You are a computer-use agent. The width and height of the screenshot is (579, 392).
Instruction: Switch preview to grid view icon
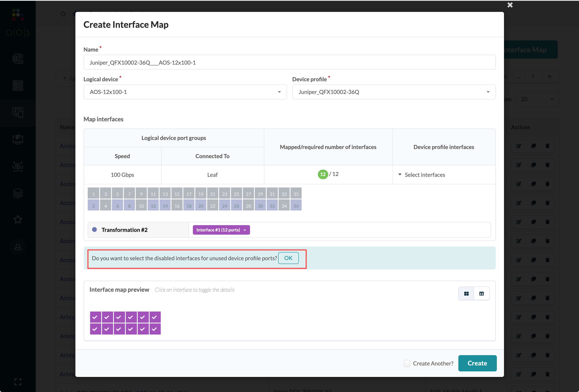(466, 294)
